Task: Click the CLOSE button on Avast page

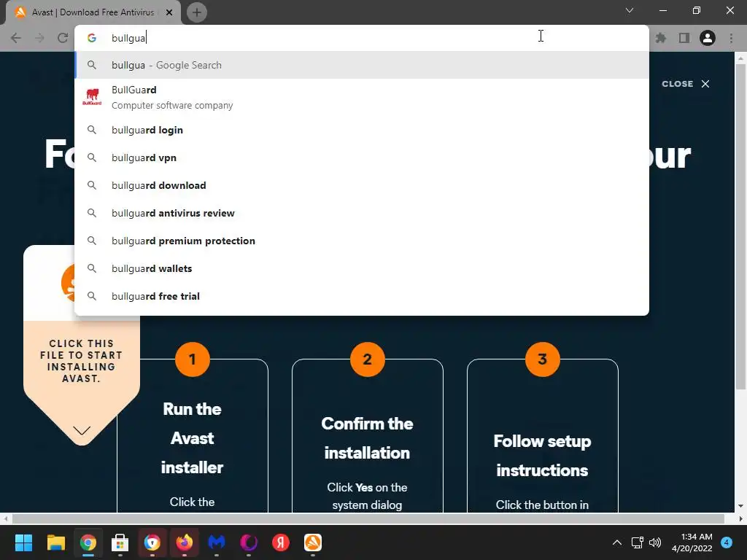Action: (686, 84)
